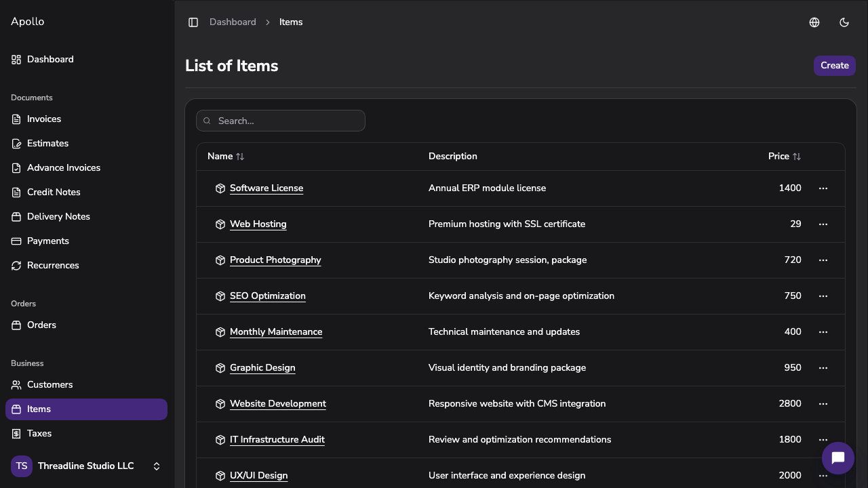Open row actions for Web Hosting

823,224
